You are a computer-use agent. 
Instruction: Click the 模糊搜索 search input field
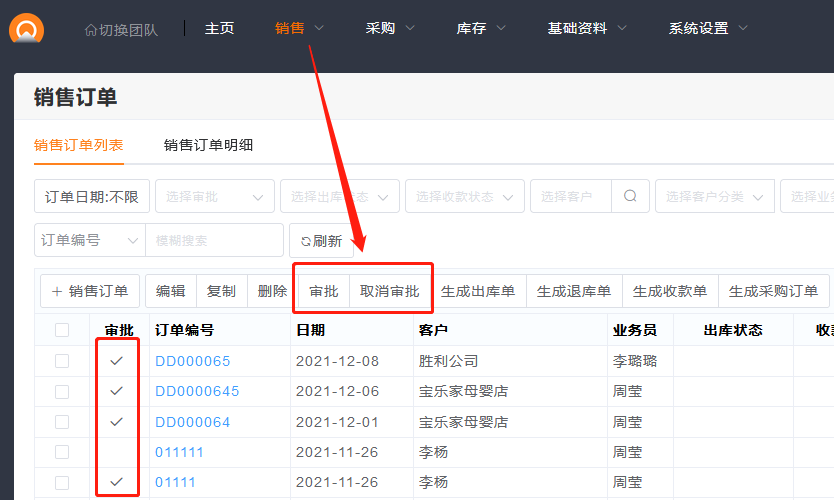(214, 241)
